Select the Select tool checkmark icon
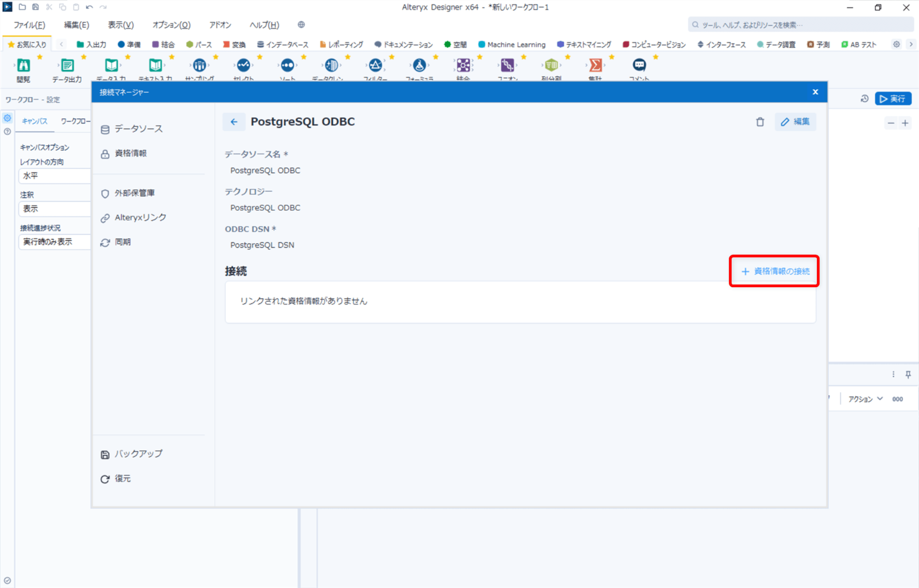Image resolution: width=919 pixels, height=588 pixels. point(244,65)
